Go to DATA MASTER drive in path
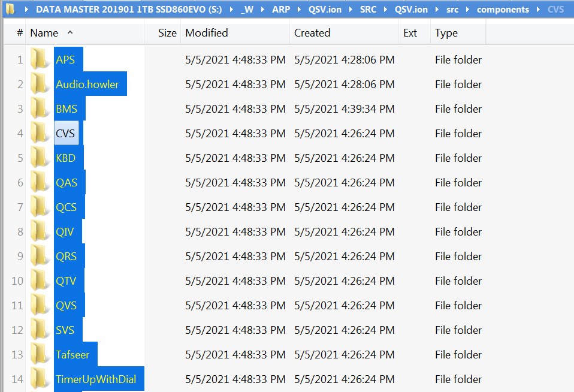 pyautogui.click(x=129, y=10)
